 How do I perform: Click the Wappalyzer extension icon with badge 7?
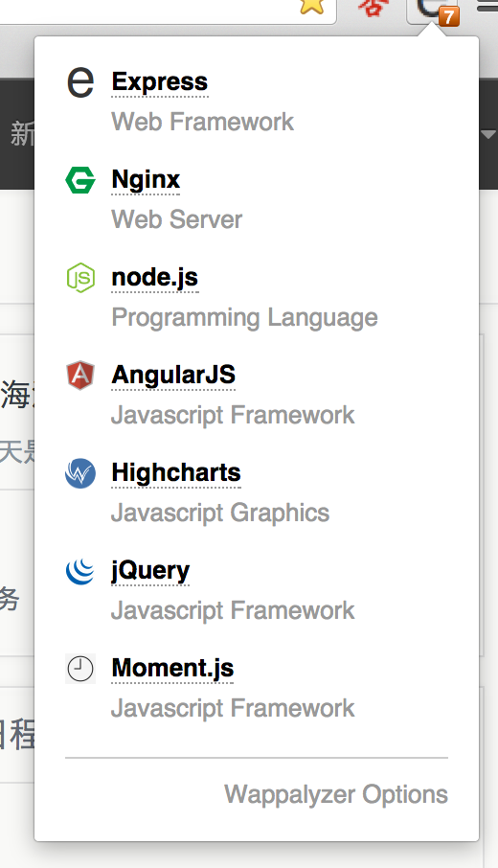pos(434,11)
